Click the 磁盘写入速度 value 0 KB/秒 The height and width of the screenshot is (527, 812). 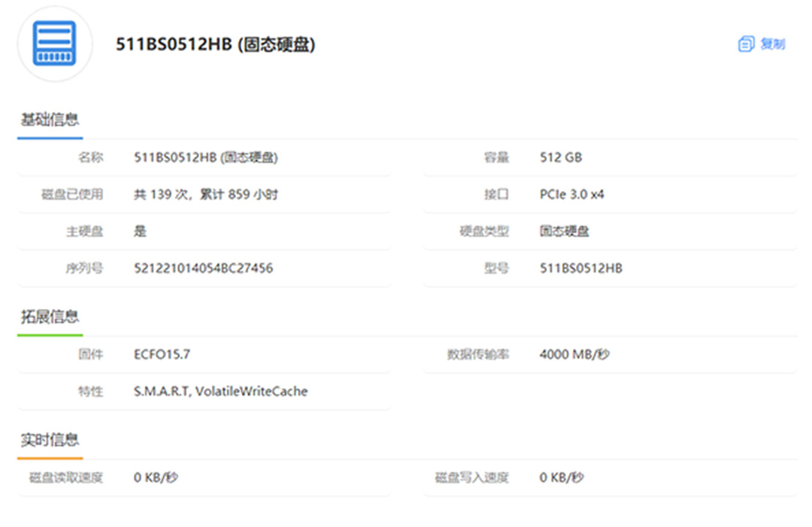561,477
